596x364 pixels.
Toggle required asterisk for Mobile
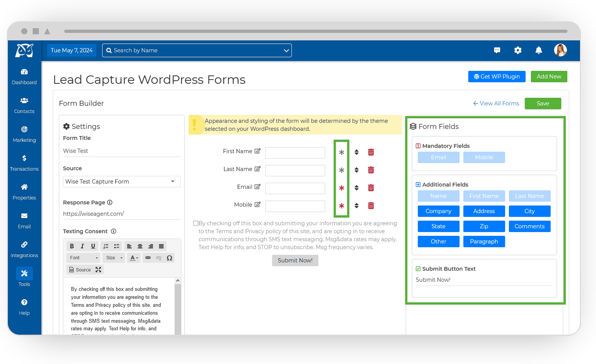point(341,206)
